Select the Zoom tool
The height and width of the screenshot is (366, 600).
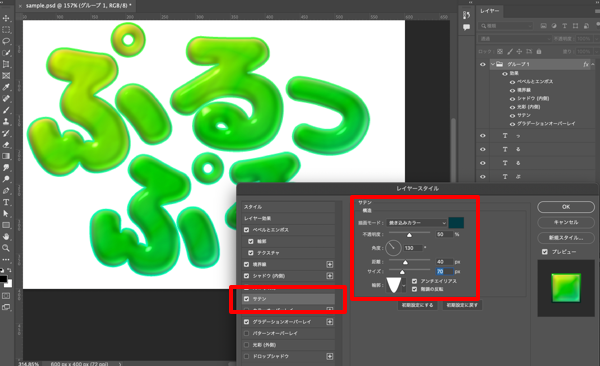[6, 248]
